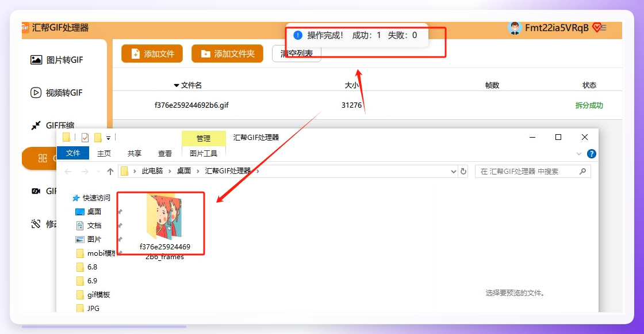Open quick access toolbar customize dropdown

(109, 138)
